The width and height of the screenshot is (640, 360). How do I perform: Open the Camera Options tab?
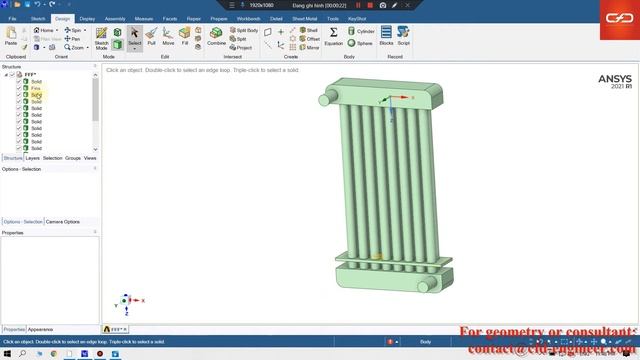(x=62, y=222)
